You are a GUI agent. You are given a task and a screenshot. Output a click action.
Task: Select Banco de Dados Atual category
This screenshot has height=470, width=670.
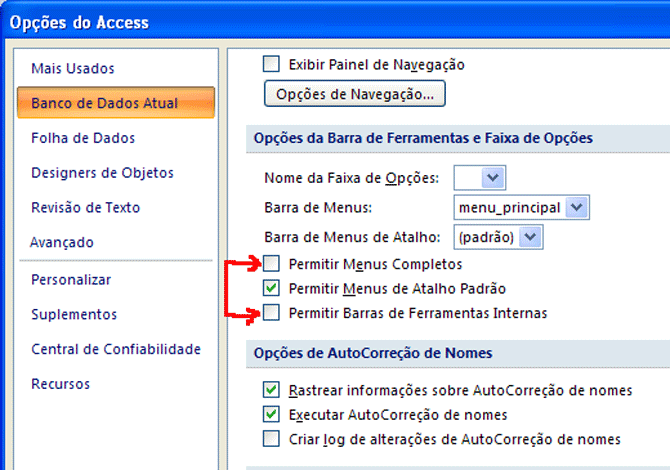tap(116, 103)
